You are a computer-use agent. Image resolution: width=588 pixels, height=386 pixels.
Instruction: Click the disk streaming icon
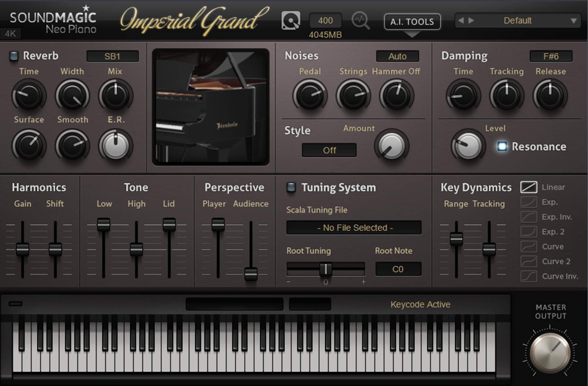click(x=290, y=21)
